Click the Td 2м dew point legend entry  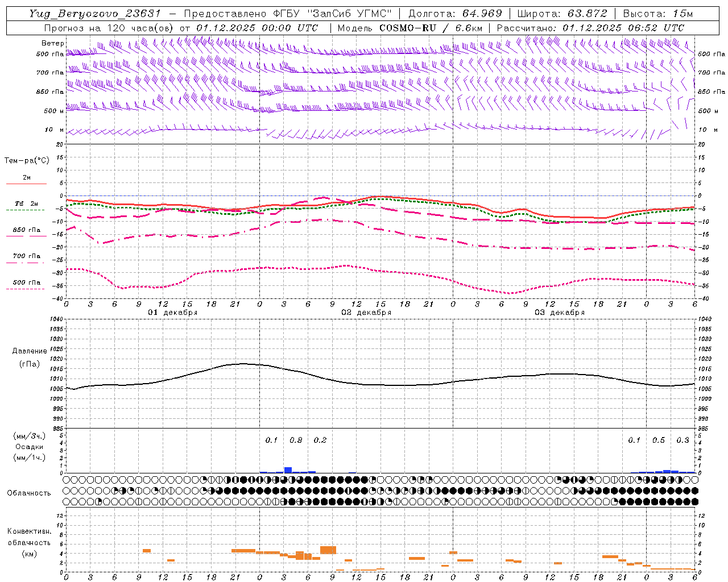26,206
